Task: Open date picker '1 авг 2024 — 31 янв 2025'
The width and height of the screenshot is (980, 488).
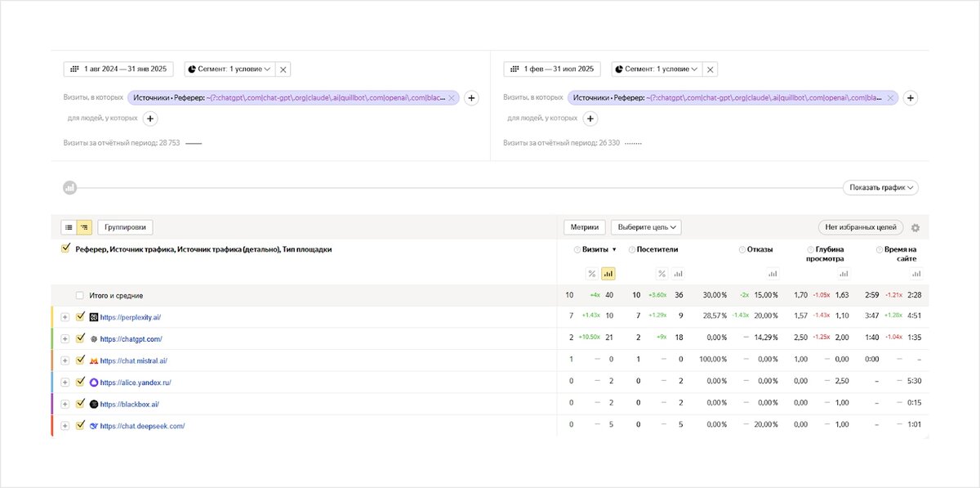Action: (118, 69)
